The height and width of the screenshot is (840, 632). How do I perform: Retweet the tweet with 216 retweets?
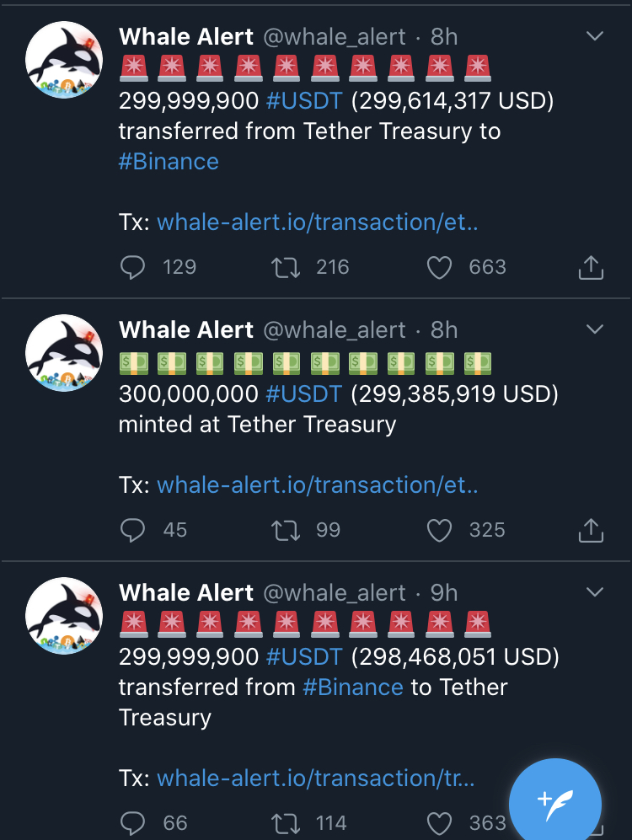(x=286, y=267)
